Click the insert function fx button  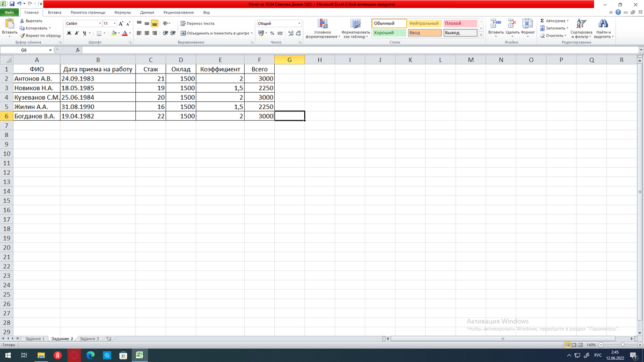tap(78, 50)
